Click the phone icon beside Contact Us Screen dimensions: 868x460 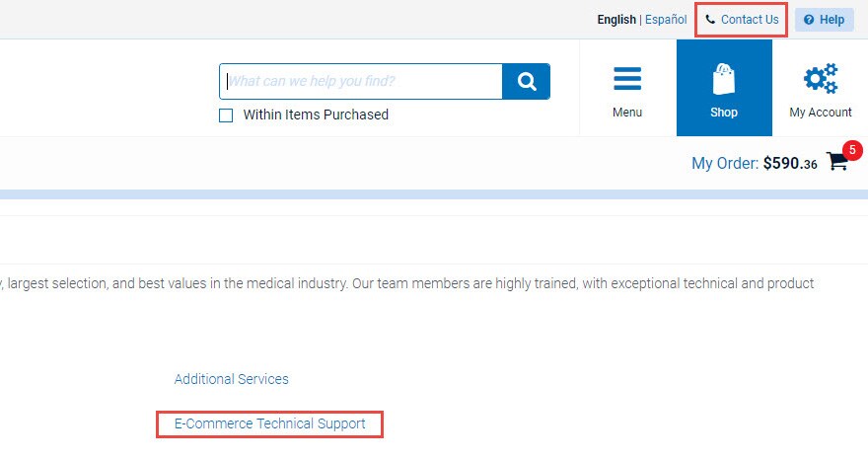pos(710,20)
